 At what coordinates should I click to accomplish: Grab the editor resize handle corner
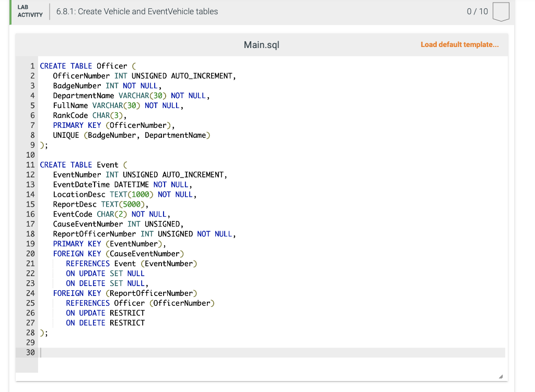point(501,376)
